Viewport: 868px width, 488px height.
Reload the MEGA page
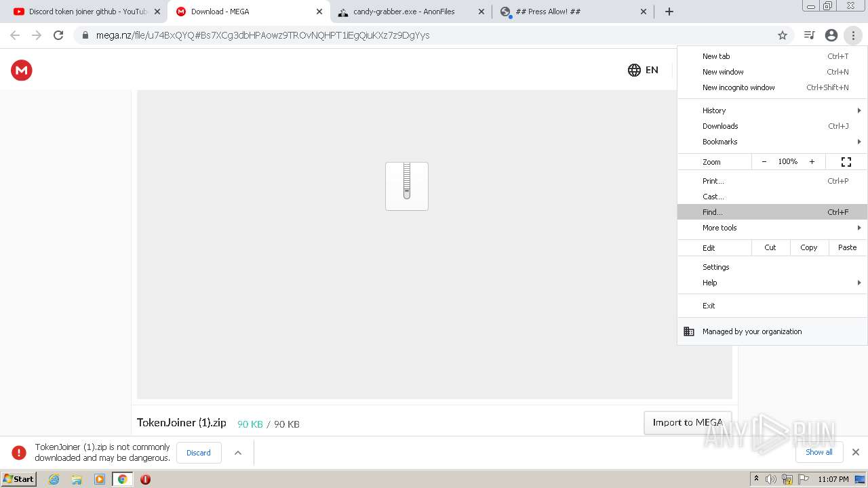58,35
